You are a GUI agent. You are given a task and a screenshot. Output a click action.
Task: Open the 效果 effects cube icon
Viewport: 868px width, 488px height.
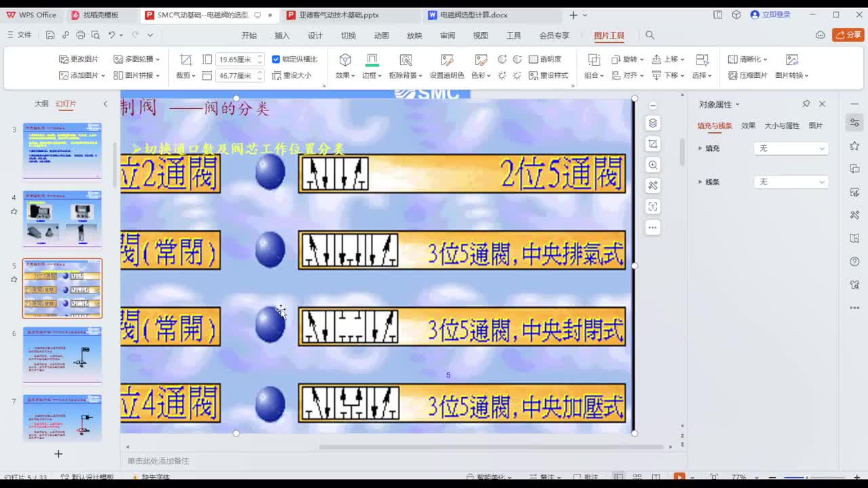[x=345, y=60]
